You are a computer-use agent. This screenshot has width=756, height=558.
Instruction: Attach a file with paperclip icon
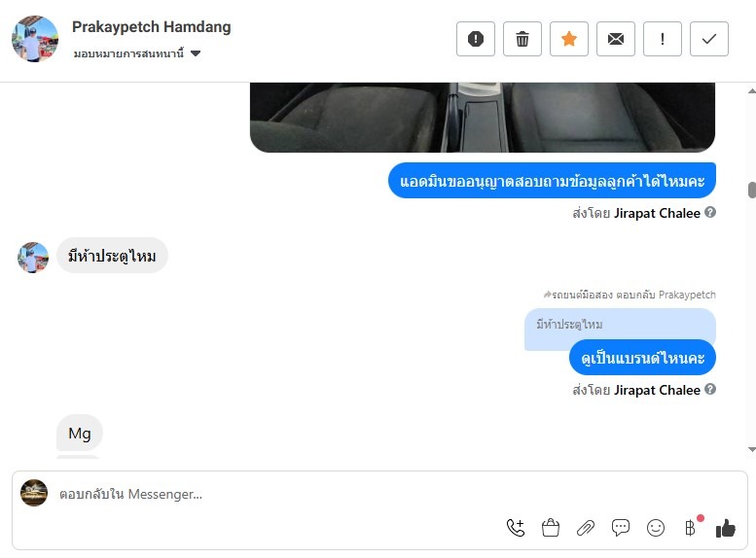(x=586, y=528)
